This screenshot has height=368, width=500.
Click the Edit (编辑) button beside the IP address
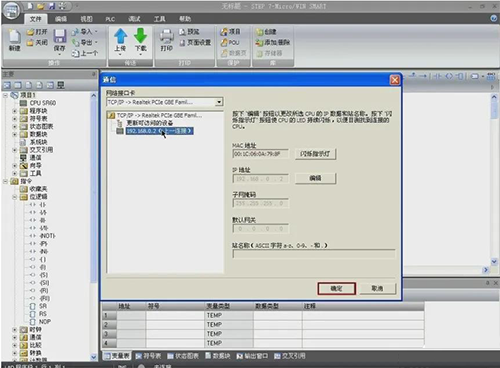pos(315,178)
